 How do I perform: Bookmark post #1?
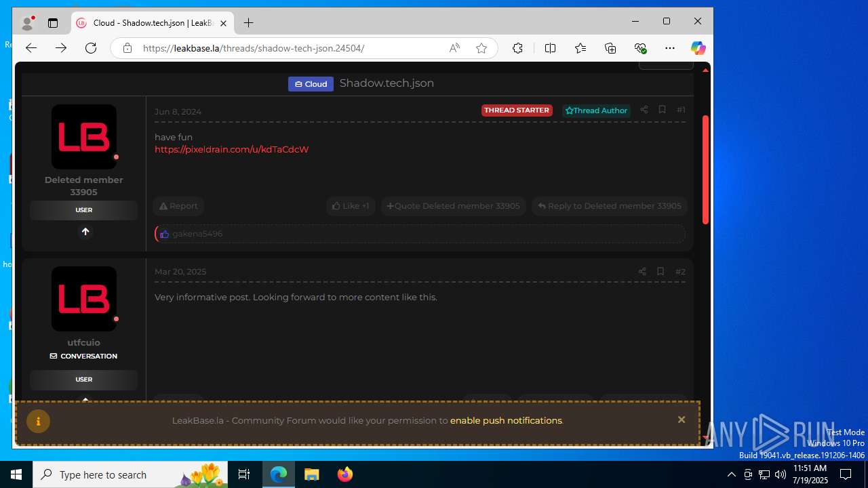point(662,110)
